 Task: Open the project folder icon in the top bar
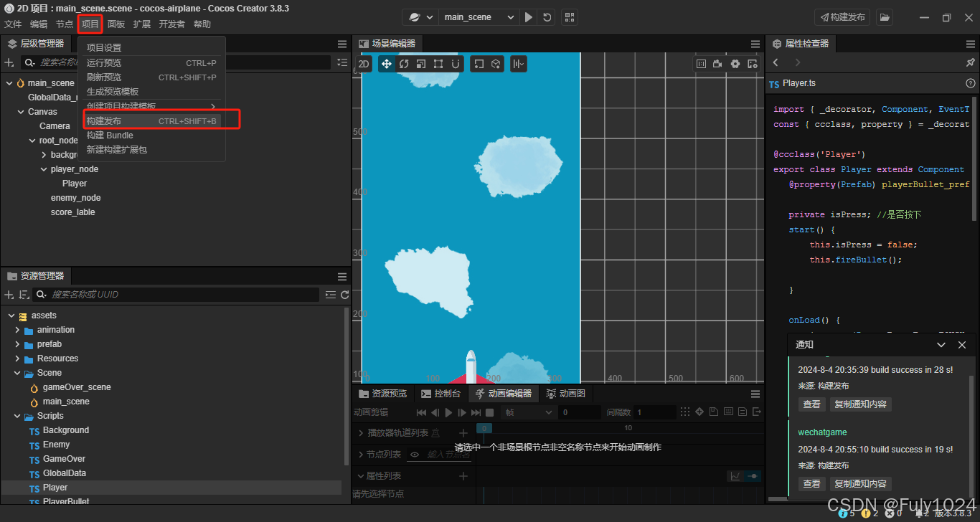(885, 17)
